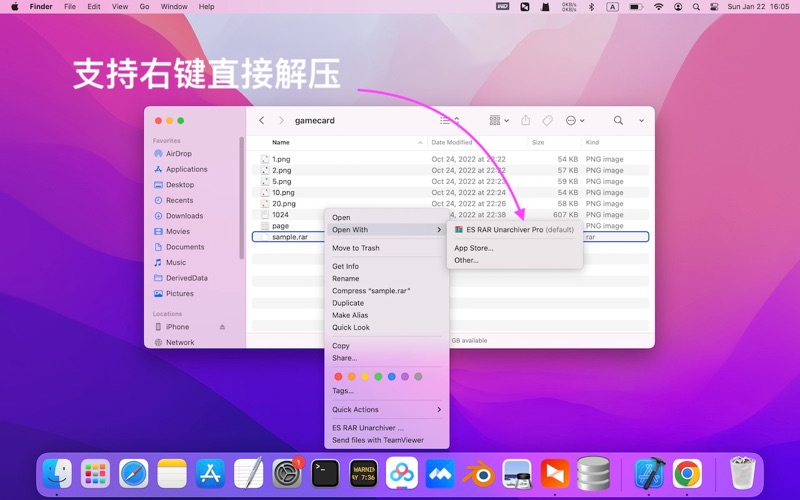Launch Google Chrome from the Dock
This screenshot has width=800, height=500.
(687, 474)
